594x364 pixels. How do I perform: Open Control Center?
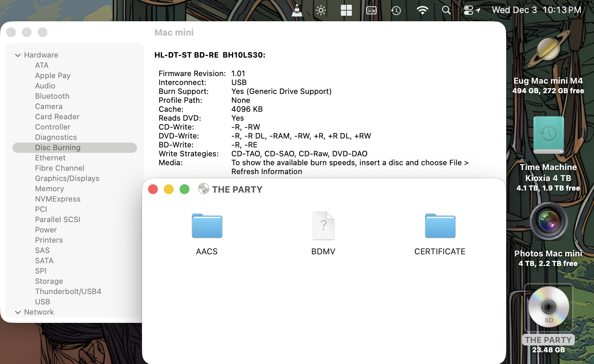[468, 10]
